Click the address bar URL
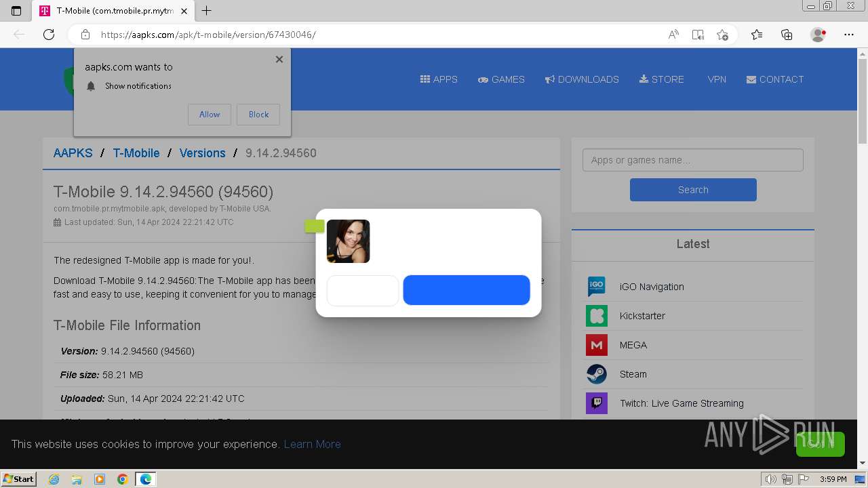Image resolution: width=868 pixels, height=488 pixels. [208, 35]
